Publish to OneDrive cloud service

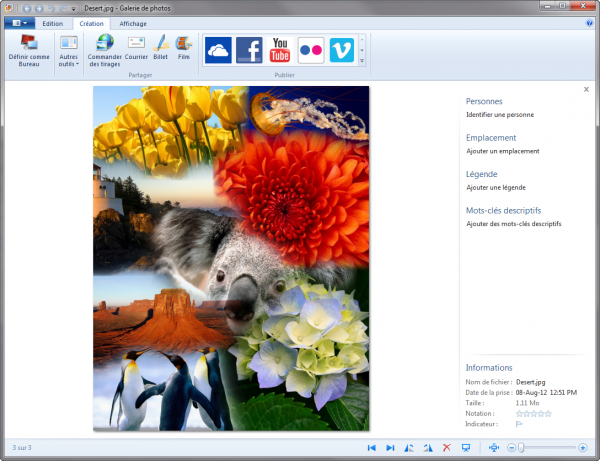point(218,50)
